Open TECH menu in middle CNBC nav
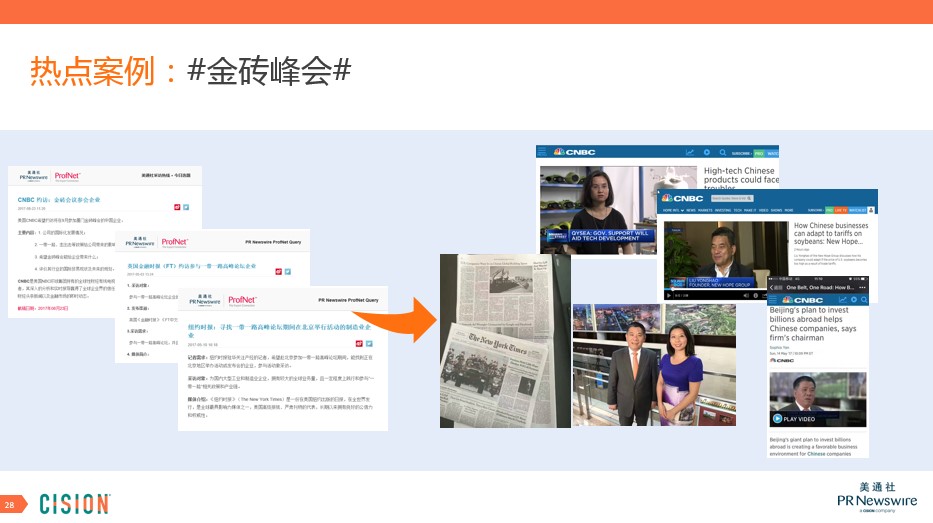Viewport: 933px width, 523px height. 737,210
